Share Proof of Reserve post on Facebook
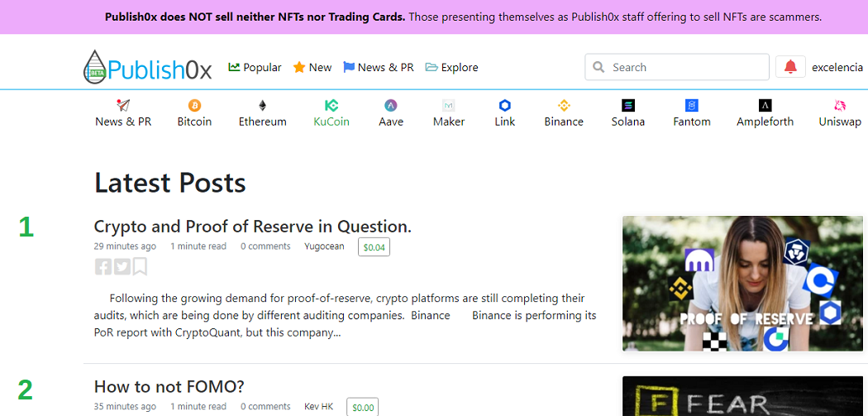868x416 pixels. point(103,266)
